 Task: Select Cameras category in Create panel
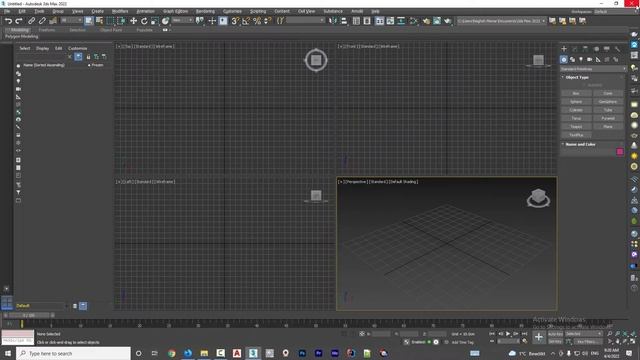[x=589, y=60]
